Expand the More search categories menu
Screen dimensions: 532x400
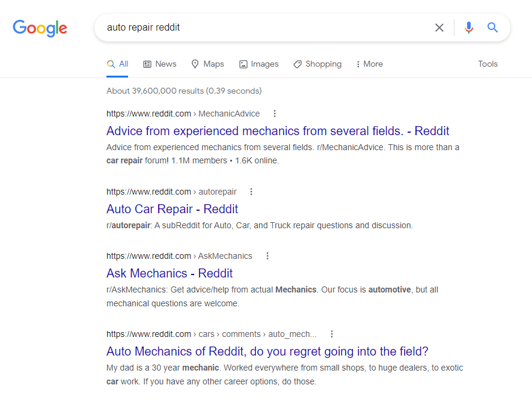pos(370,64)
